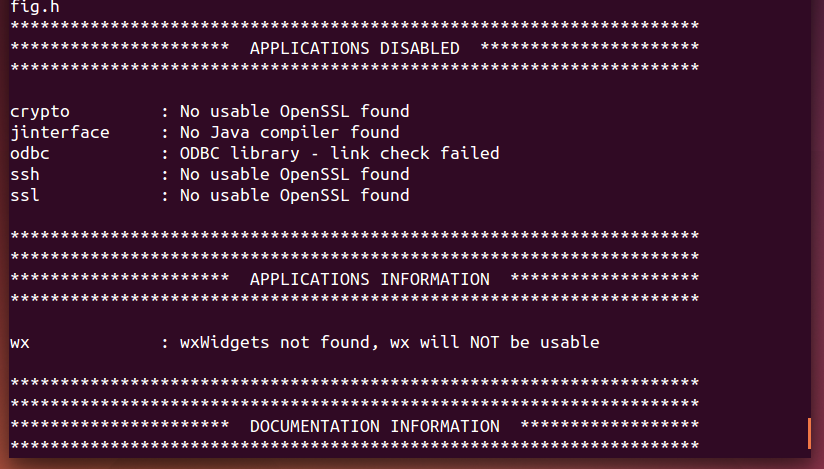Select the jinterface application name

[60, 132]
